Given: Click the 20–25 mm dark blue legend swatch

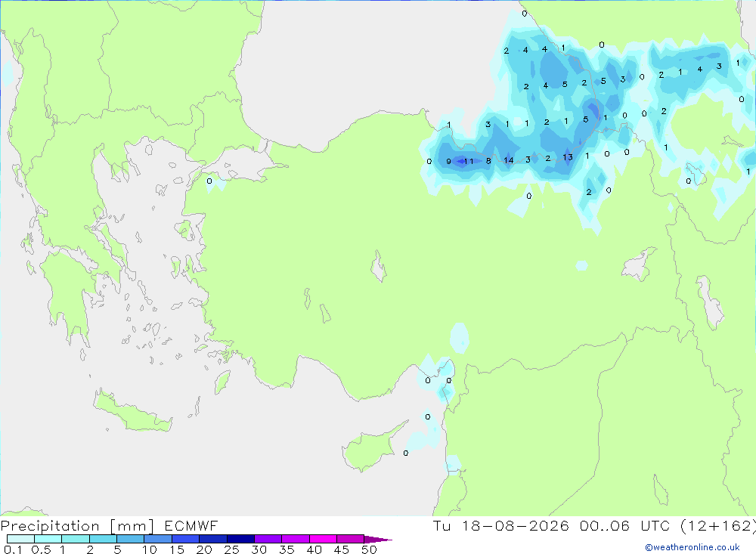Looking at the screenshot, I should (212, 539).
